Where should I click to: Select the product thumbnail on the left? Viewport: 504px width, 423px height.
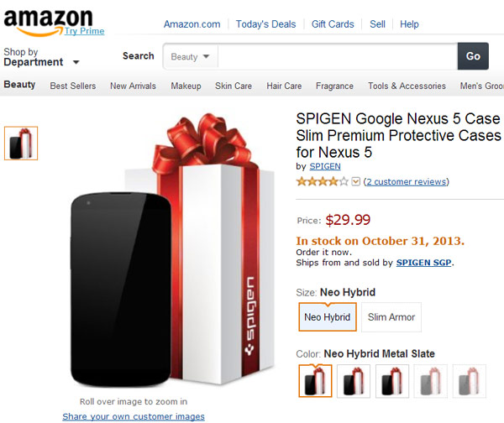pyautogui.click(x=21, y=144)
